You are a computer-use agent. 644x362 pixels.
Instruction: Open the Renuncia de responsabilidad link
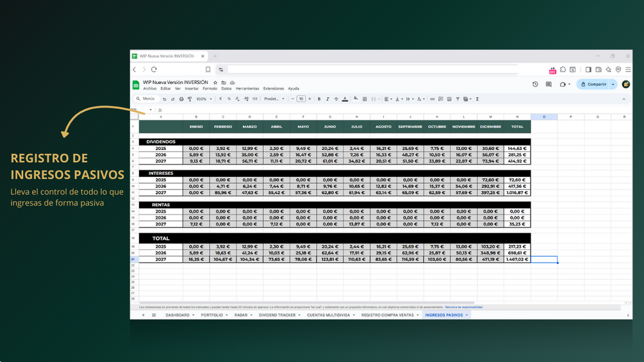464,307
